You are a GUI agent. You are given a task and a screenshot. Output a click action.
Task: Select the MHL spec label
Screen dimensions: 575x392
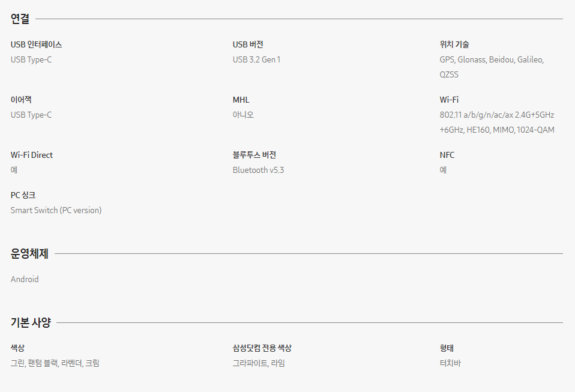click(241, 100)
